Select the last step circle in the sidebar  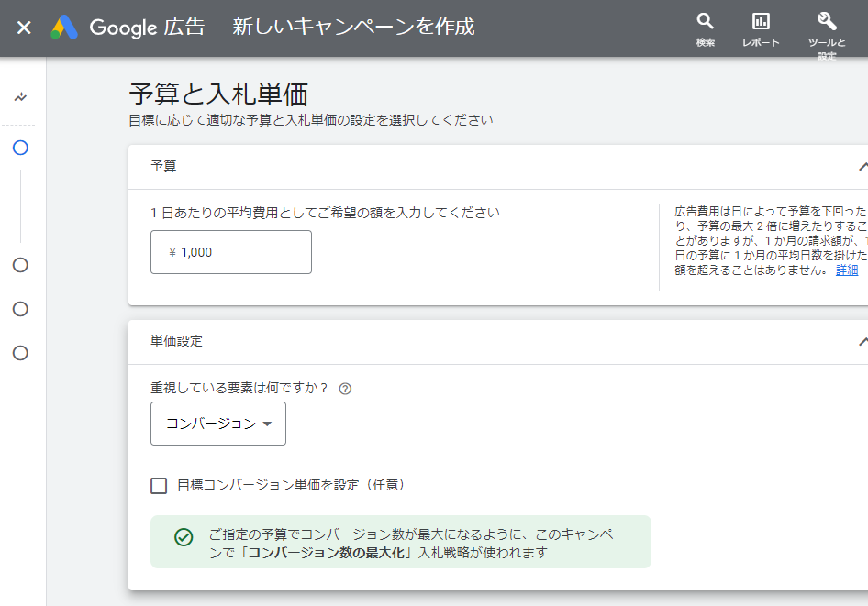pos(19,353)
